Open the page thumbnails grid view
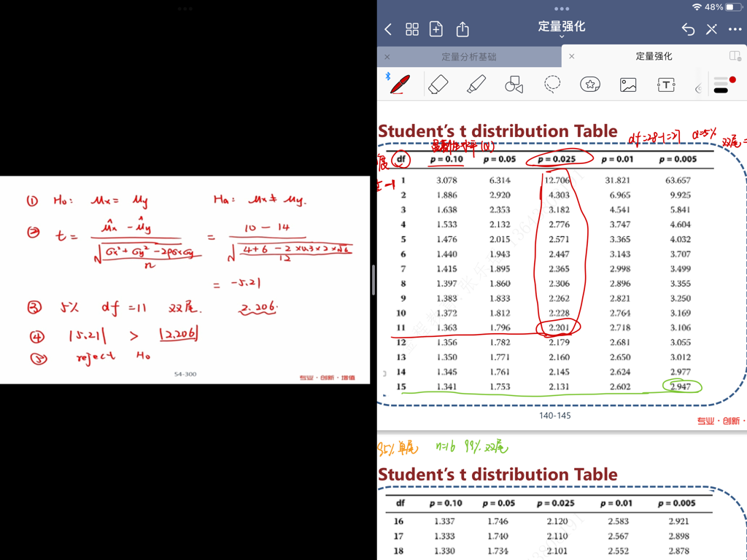This screenshot has height=560, width=747. click(412, 29)
